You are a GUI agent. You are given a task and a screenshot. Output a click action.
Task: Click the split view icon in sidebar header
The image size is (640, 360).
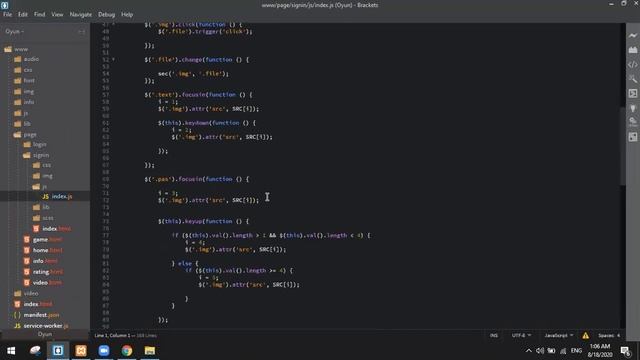[x=81, y=31]
